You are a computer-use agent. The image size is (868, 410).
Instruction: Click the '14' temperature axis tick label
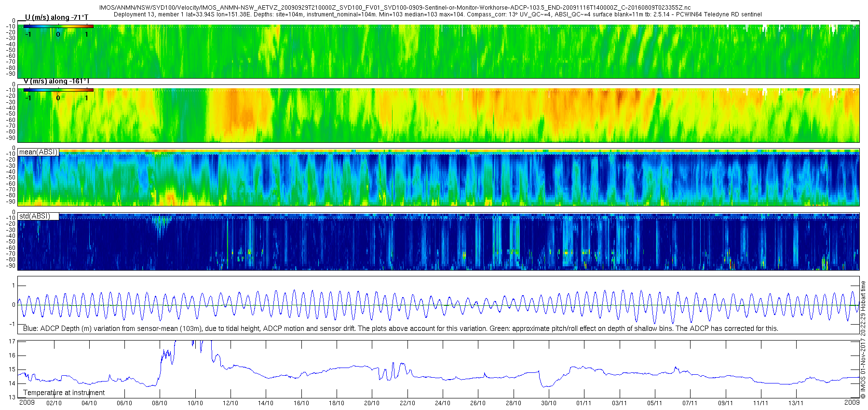point(12,383)
